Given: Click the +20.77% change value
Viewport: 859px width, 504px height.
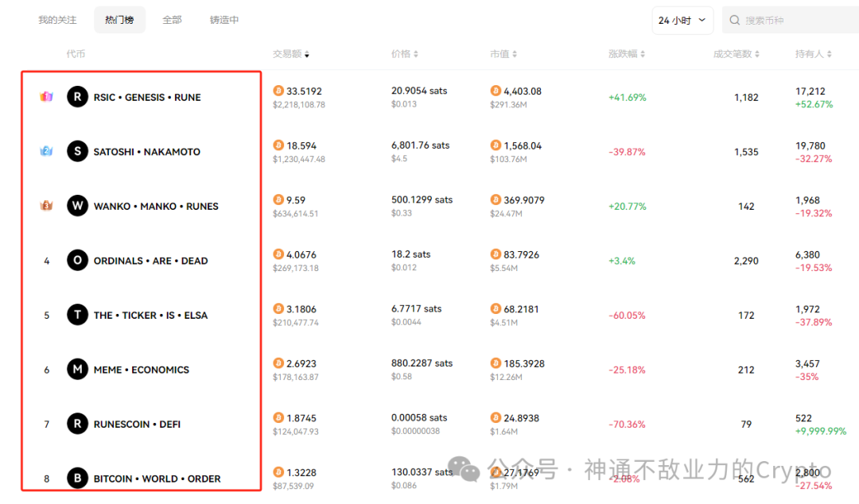Looking at the screenshot, I should click(x=628, y=207).
